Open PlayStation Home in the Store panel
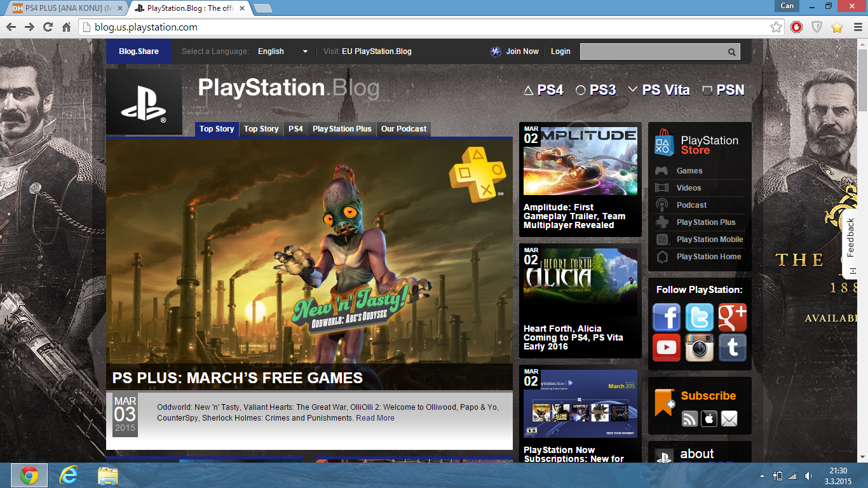Image resolution: width=868 pixels, height=488 pixels. (x=709, y=257)
